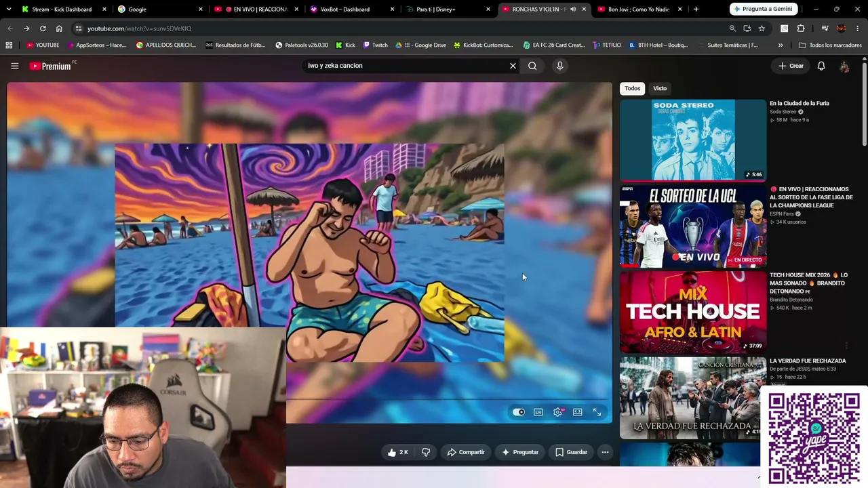Select the Todos filter chip

[x=632, y=88]
